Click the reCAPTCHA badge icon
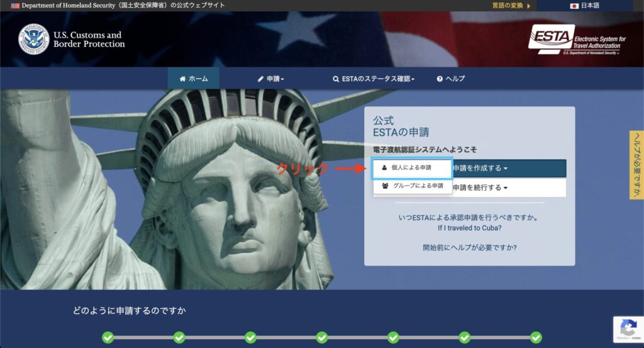Screen dimensions: 644x348 coord(628,328)
